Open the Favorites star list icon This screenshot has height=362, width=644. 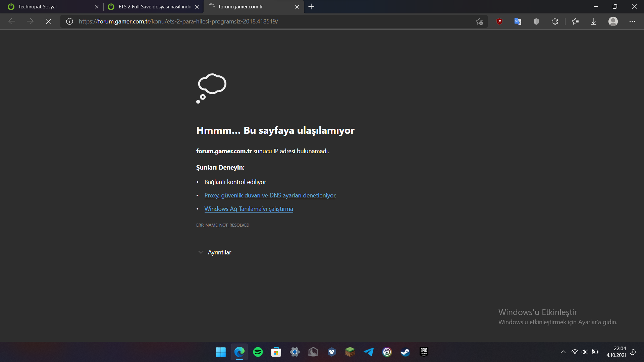click(x=575, y=21)
